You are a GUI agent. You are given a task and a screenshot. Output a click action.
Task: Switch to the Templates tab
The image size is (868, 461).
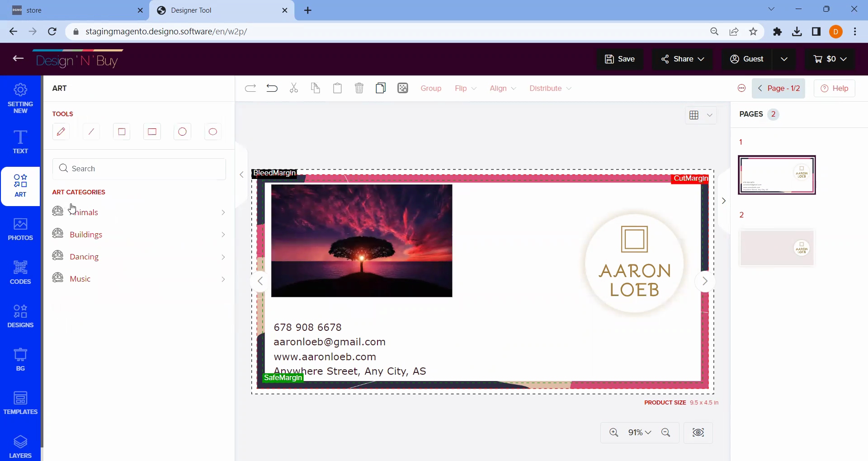coord(20,403)
